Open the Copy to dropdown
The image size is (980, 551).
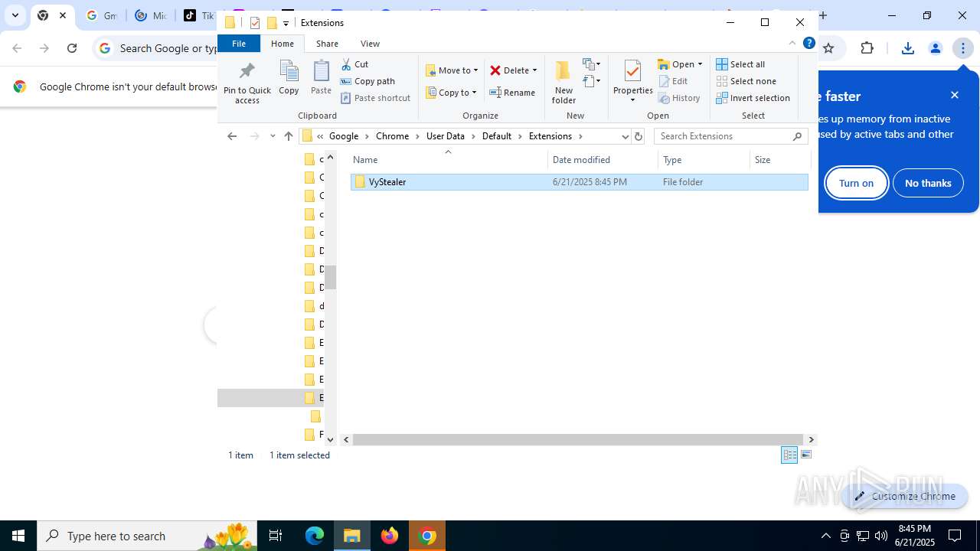[452, 93]
